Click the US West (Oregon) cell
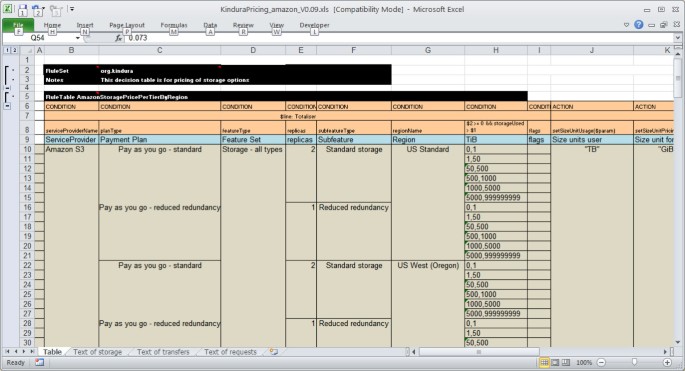The height and width of the screenshot is (371, 685). (428, 265)
